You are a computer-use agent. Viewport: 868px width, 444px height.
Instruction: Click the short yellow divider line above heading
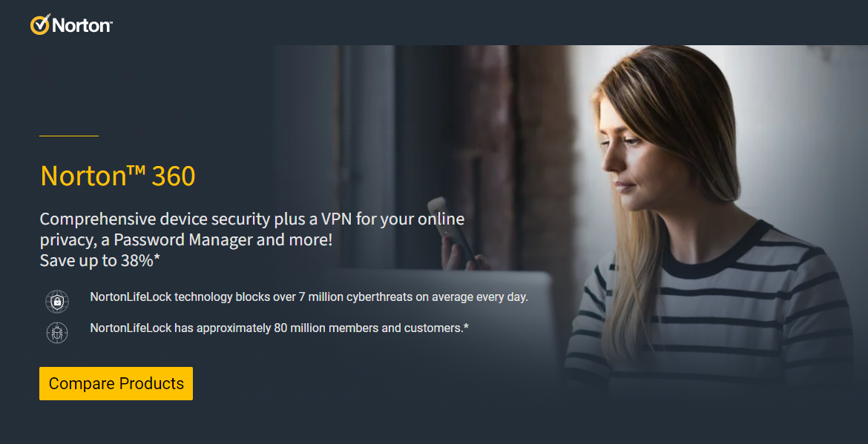point(69,136)
